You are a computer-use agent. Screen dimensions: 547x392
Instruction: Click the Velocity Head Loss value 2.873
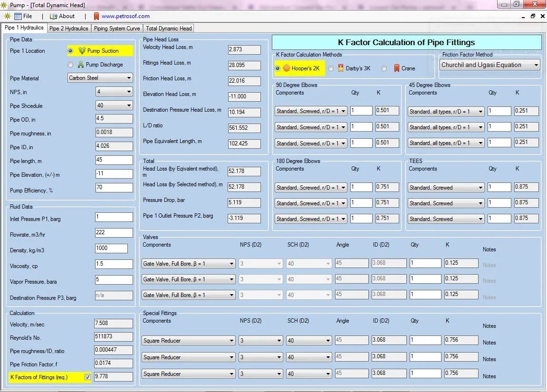tap(244, 50)
